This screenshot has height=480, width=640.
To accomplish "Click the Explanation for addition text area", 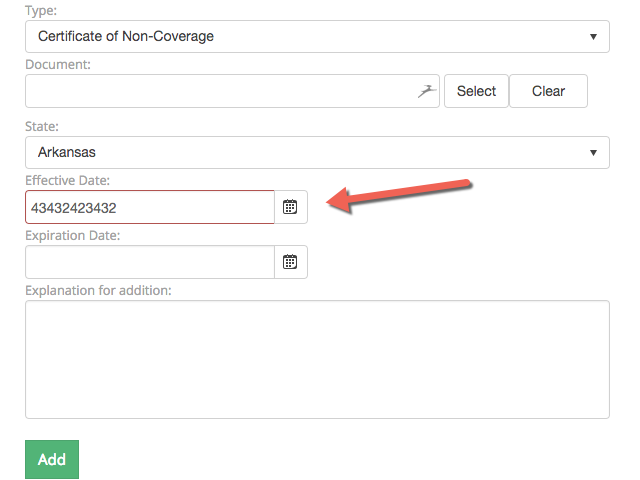I will pos(317,359).
